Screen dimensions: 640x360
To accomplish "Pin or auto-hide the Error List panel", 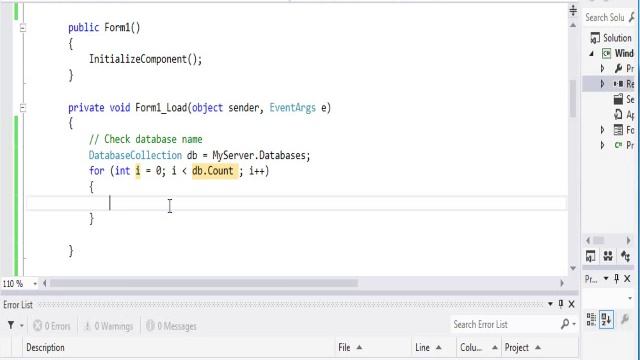I will click(561, 304).
